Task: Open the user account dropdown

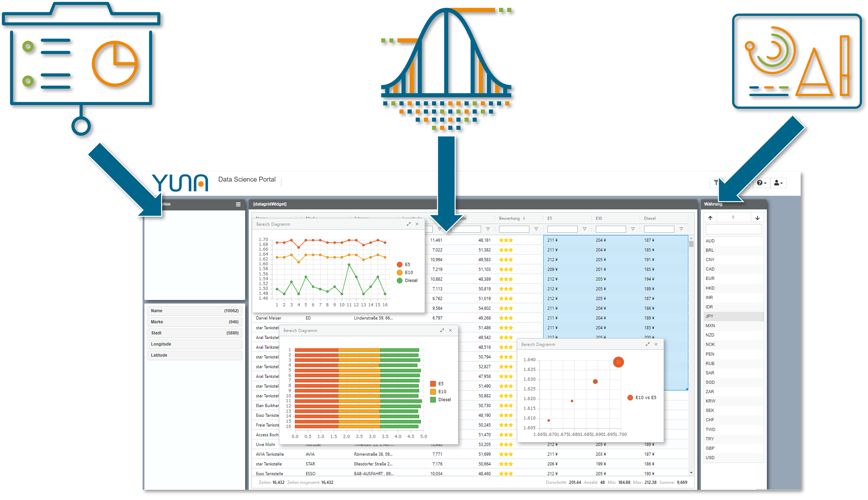Action: (x=778, y=183)
